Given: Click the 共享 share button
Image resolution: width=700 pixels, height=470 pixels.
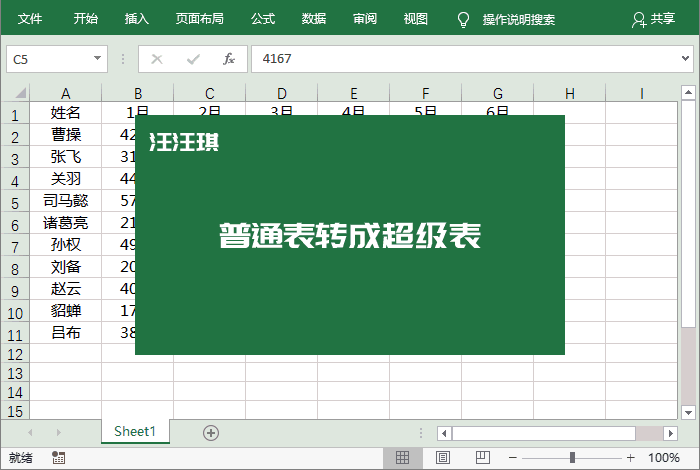Looking at the screenshot, I should coord(654,19).
